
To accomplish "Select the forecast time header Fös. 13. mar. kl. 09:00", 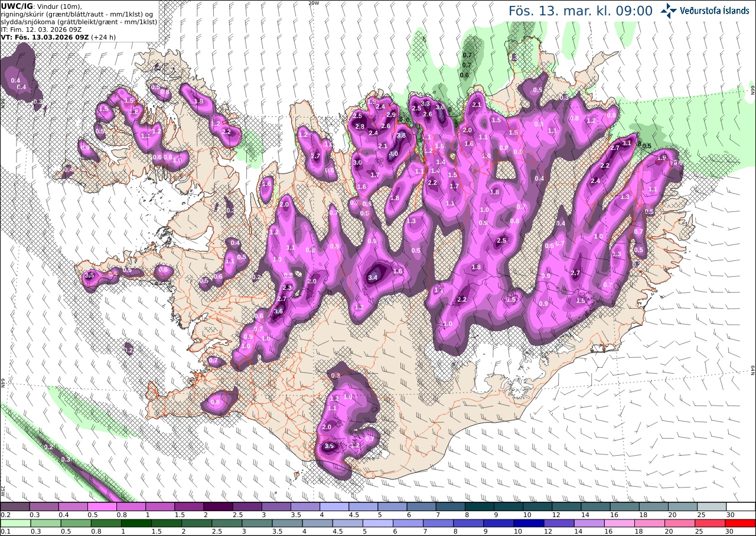I will click(581, 11).
